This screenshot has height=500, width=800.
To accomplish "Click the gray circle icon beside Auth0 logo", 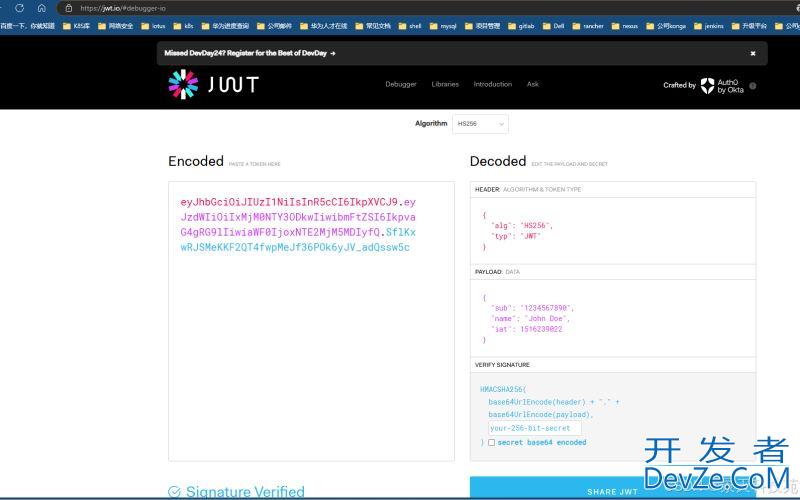I will point(753,86).
